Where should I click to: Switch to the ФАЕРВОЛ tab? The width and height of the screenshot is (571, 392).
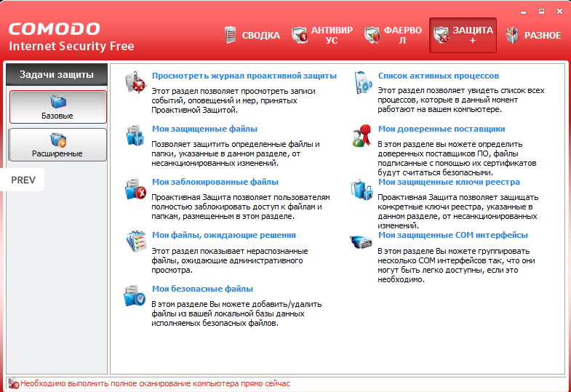tap(394, 36)
